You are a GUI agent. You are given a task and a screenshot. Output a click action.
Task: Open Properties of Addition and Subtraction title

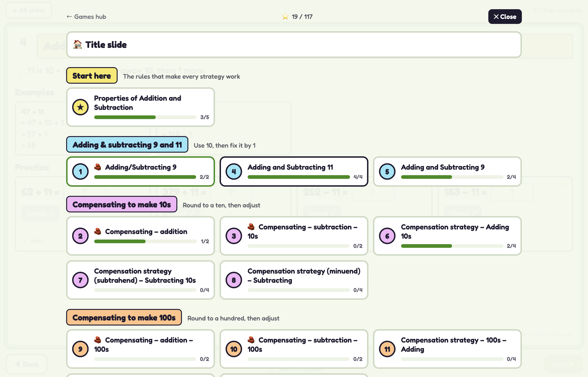(x=137, y=103)
